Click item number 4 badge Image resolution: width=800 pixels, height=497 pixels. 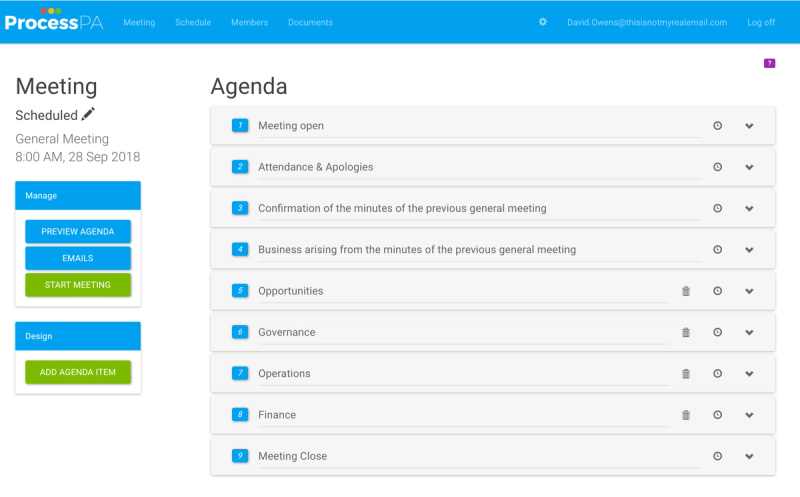tap(240, 249)
